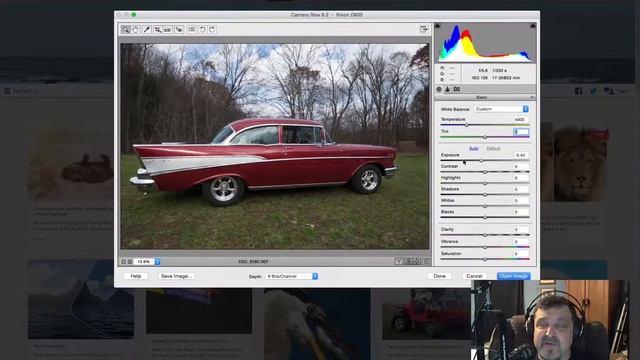Screen dimensions: 640x360
Task: Switch to the second panel tab icon
Action: tap(448, 89)
